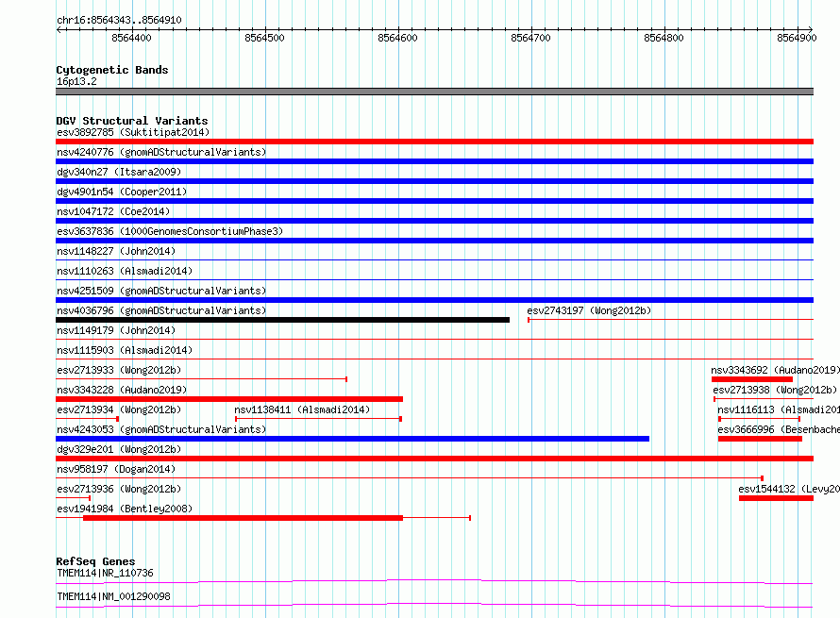Open the nsv4251509 gnomAD variant label

(161, 291)
